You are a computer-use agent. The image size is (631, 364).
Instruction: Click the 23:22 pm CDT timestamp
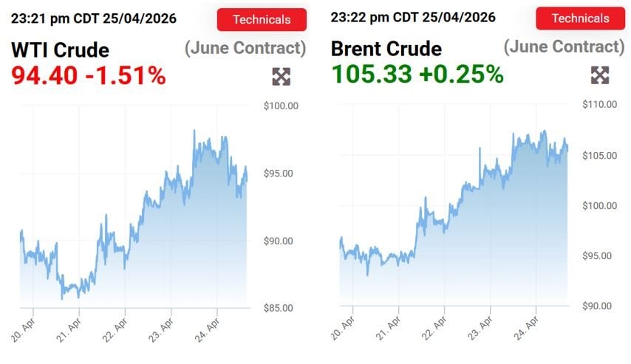click(x=413, y=17)
